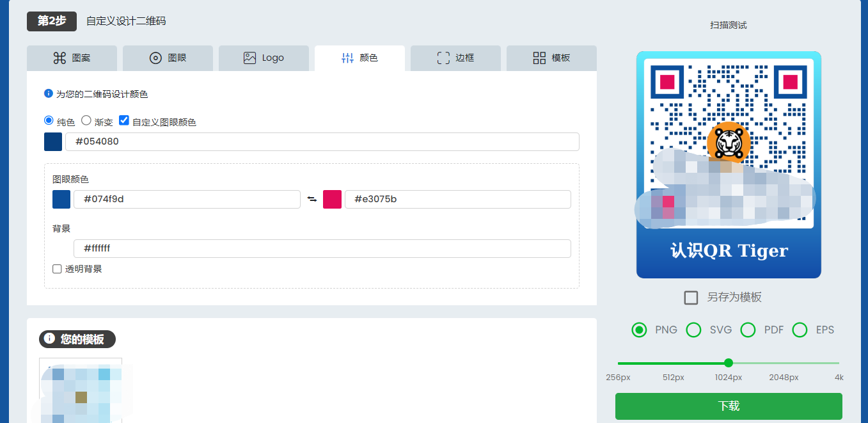Select the 渐变 gradient radio
868x423 pixels.
[x=86, y=120]
